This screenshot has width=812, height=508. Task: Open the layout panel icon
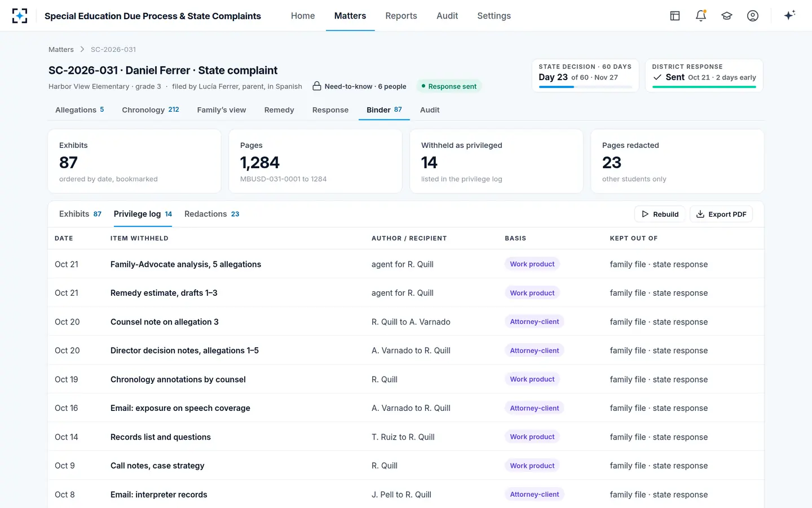pyautogui.click(x=675, y=16)
